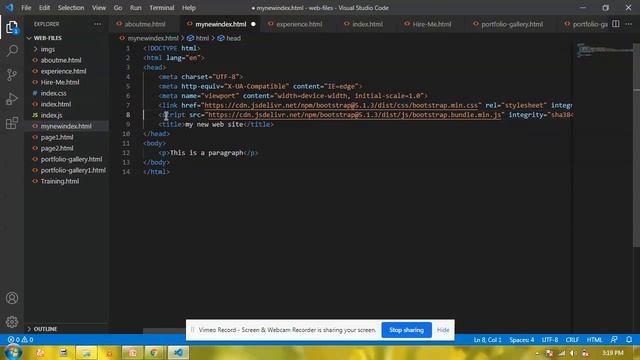Open the Manage gear icon
This screenshot has height=360, width=640.
tap(12, 322)
